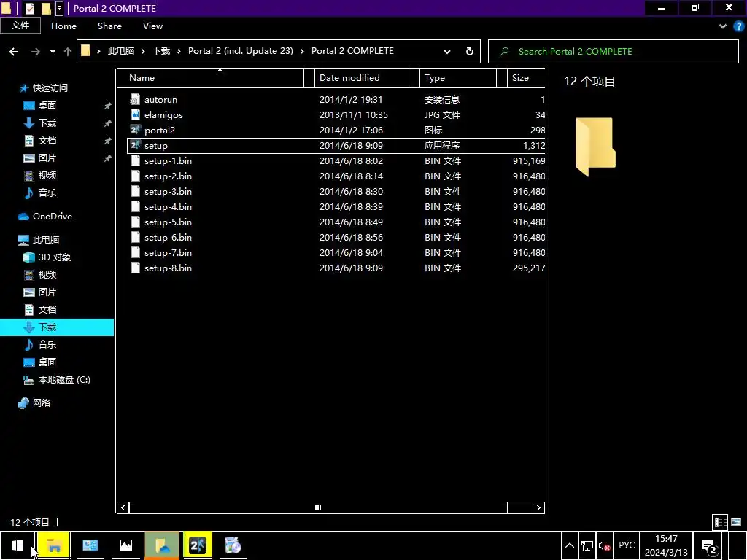Click the 下载 breadcrumb in address bar
This screenshot has width=747, height=560.
tap(161, 51)
